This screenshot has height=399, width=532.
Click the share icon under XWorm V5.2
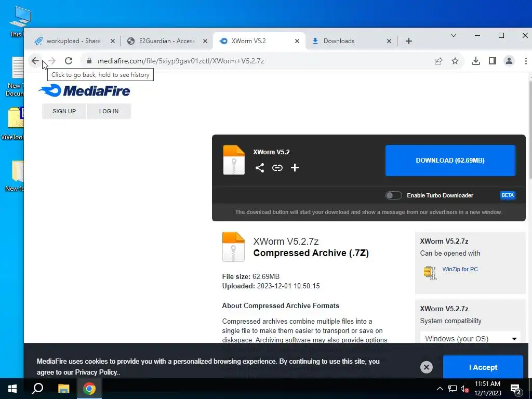point(260,168)
